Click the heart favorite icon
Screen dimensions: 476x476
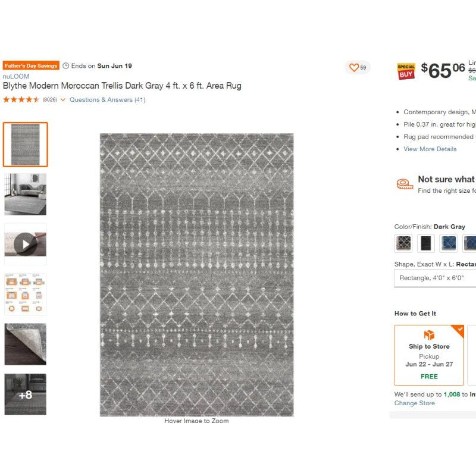coord(354,68)
